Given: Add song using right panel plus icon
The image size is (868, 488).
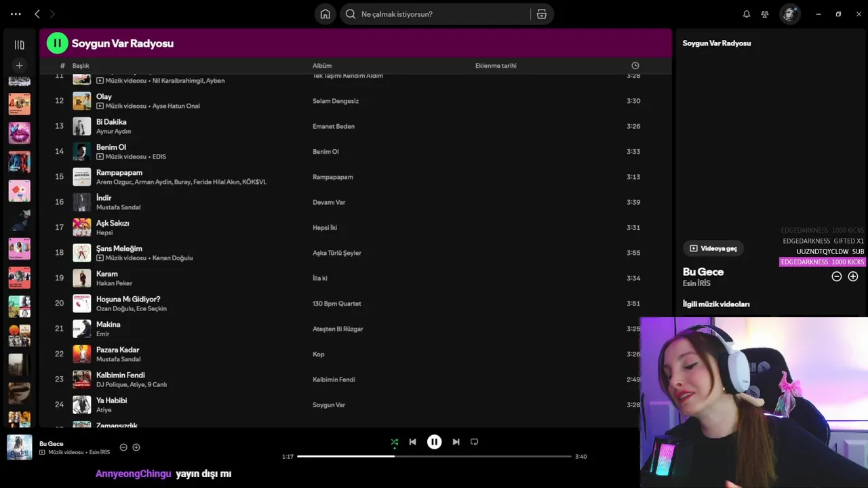Looking at the screenshot, I should pyautogui.click(x=853, y=277).
